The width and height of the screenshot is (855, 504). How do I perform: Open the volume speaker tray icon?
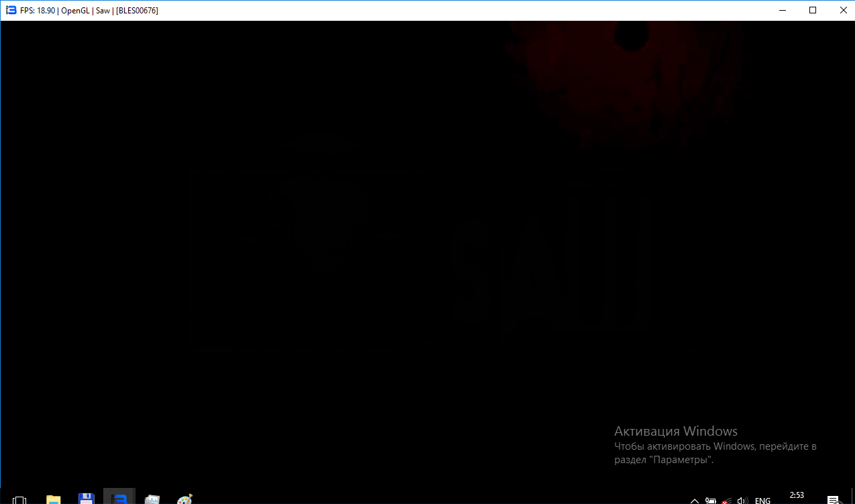coord(742,500)
